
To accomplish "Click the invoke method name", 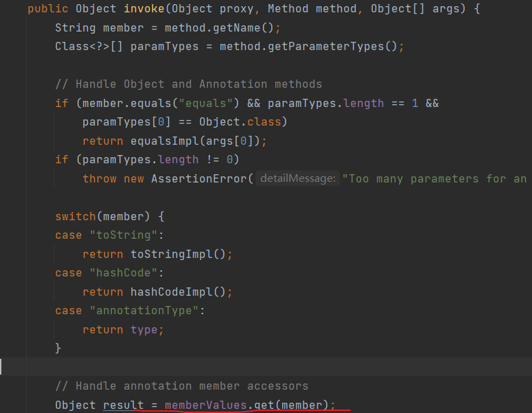I will coord(144,9).
